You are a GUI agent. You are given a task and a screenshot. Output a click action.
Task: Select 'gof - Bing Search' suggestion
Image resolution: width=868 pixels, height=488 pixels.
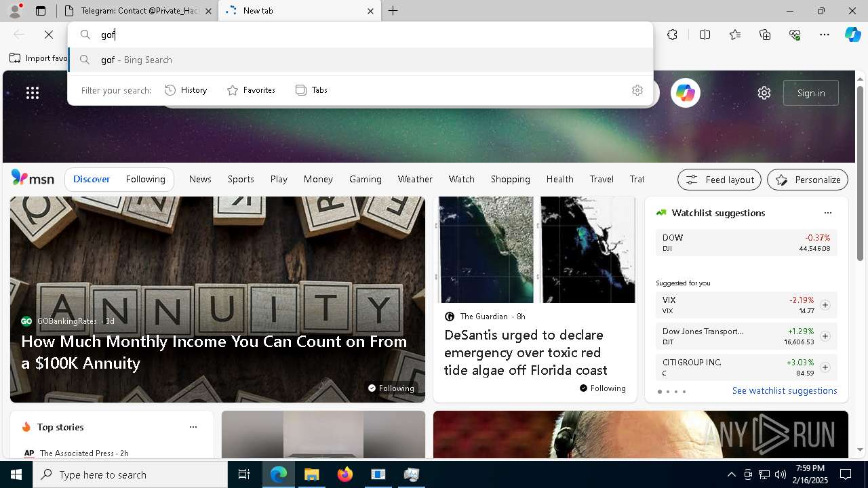tap(361, 60)
